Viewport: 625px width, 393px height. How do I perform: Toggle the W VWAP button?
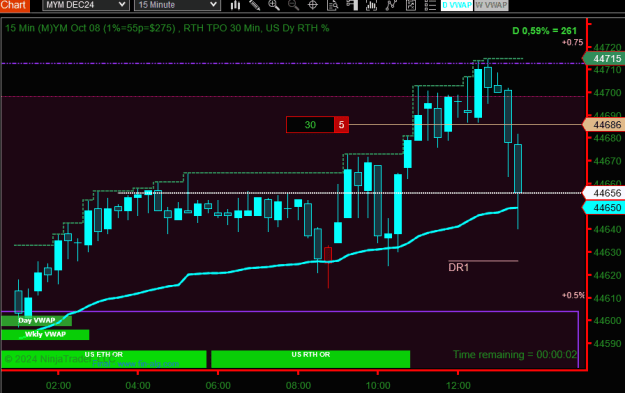tap(491, 5)
